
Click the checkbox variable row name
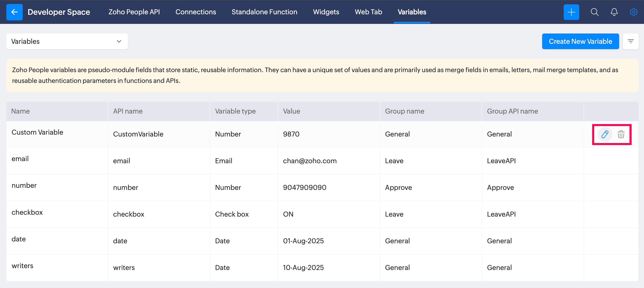click(27, 212)
